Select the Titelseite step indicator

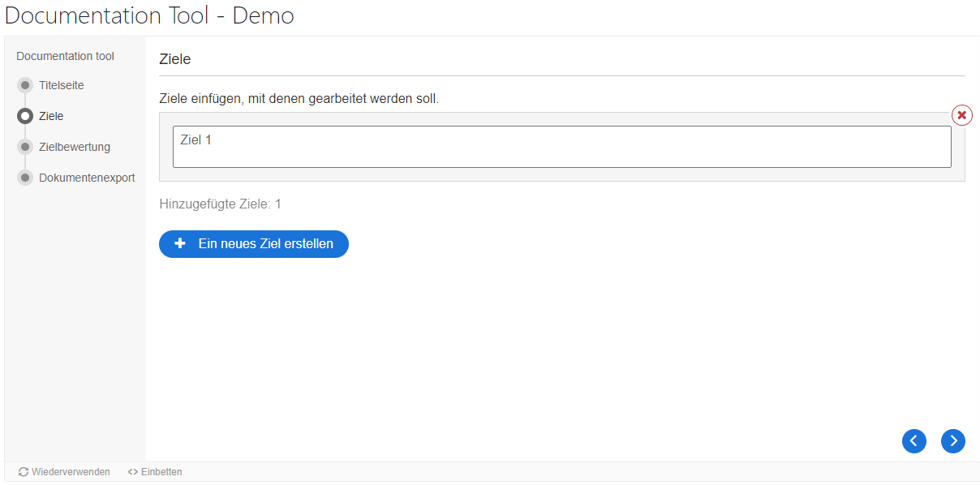click(25, 84)
